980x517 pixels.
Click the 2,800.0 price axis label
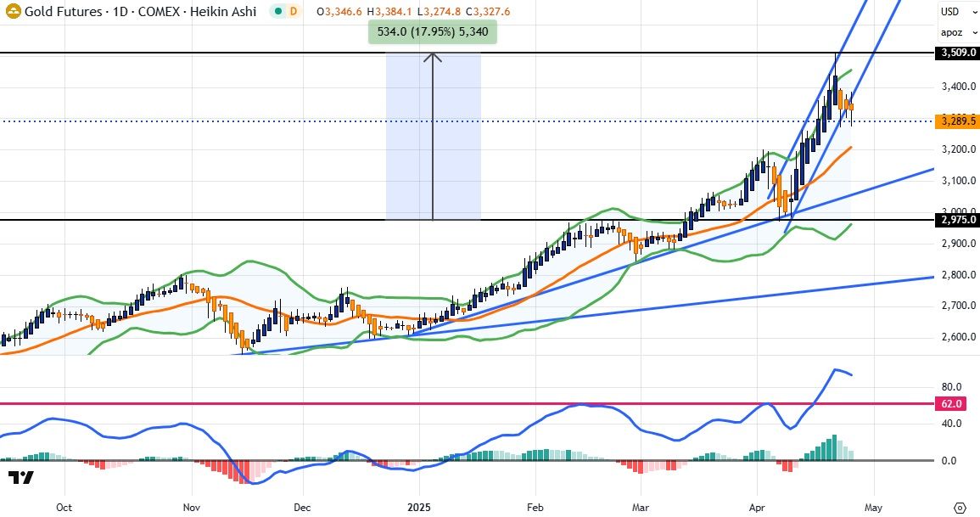point(959,274)
